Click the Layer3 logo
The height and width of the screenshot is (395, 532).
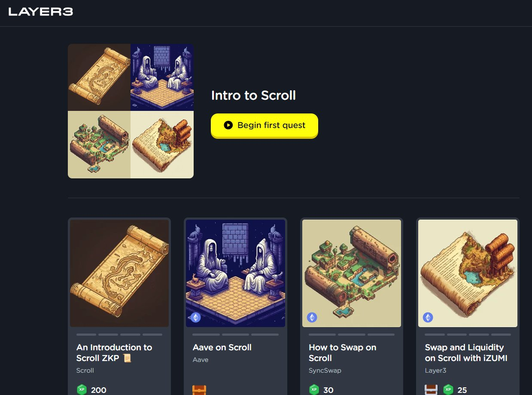pos(41,12)
